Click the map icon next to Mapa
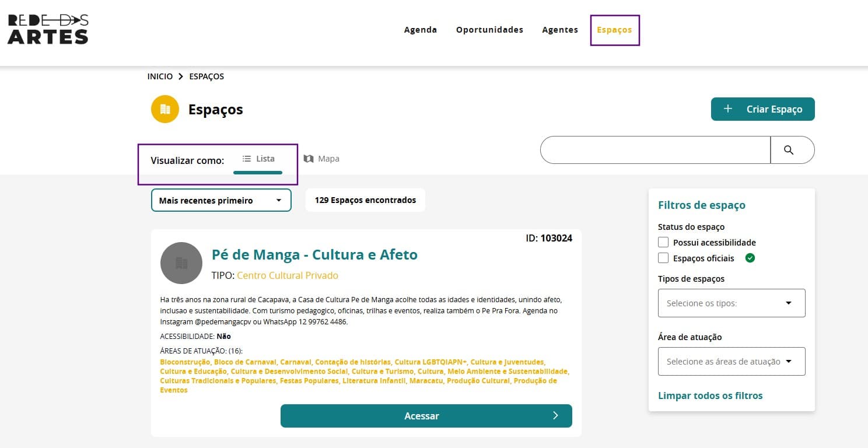The image size is (868, 448). [309, 159]
